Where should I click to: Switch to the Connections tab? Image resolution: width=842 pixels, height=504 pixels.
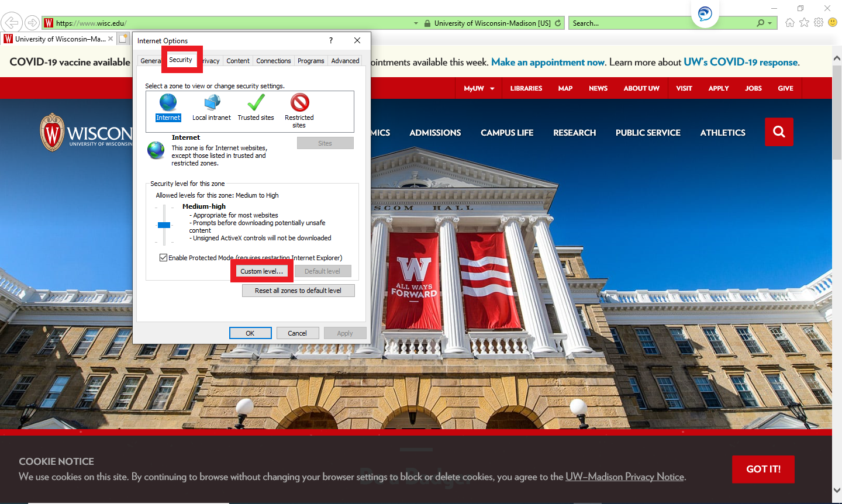(x=273, y=61)
